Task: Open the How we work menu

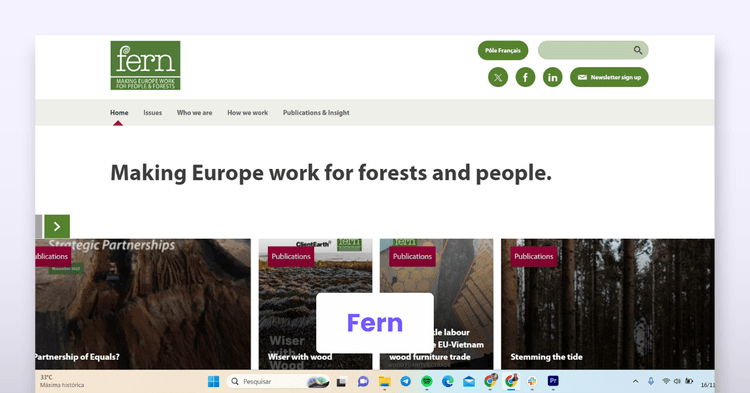Action: 247,113
